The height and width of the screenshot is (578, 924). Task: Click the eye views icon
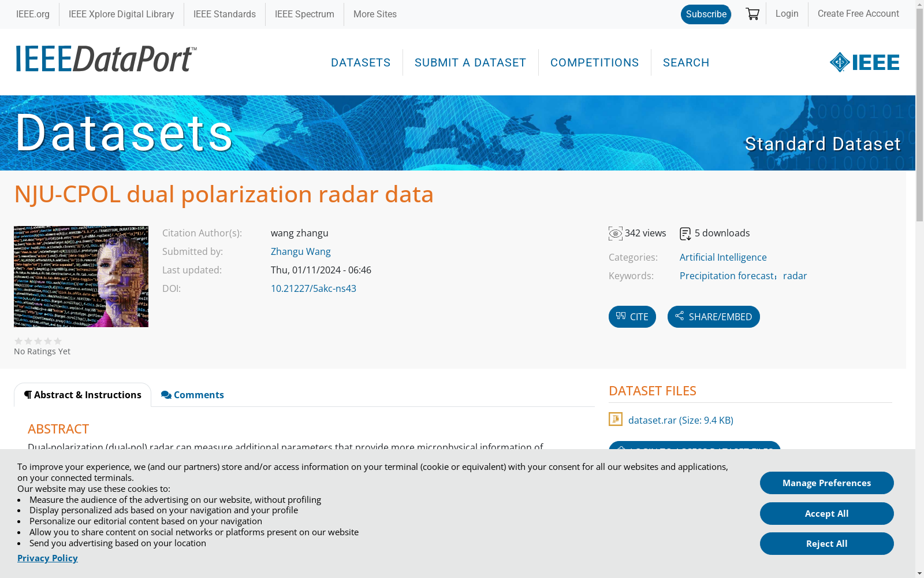(x=616, y=234)
